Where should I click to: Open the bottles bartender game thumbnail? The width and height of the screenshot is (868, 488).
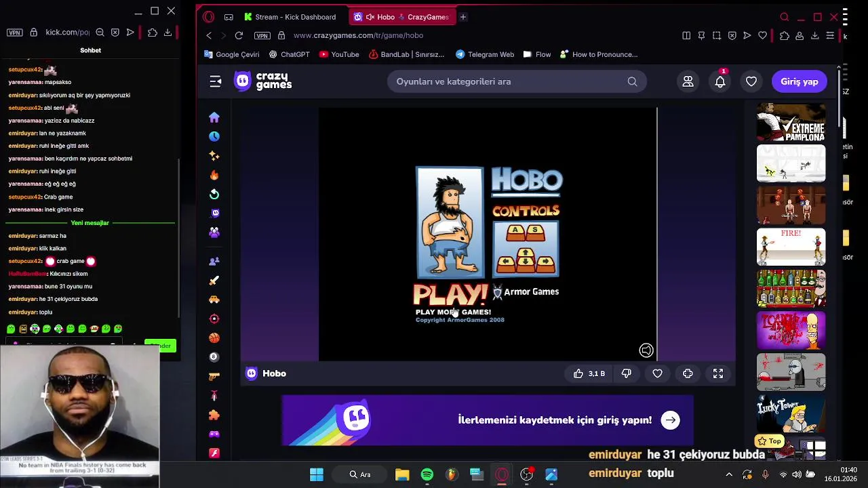point(791,289)
